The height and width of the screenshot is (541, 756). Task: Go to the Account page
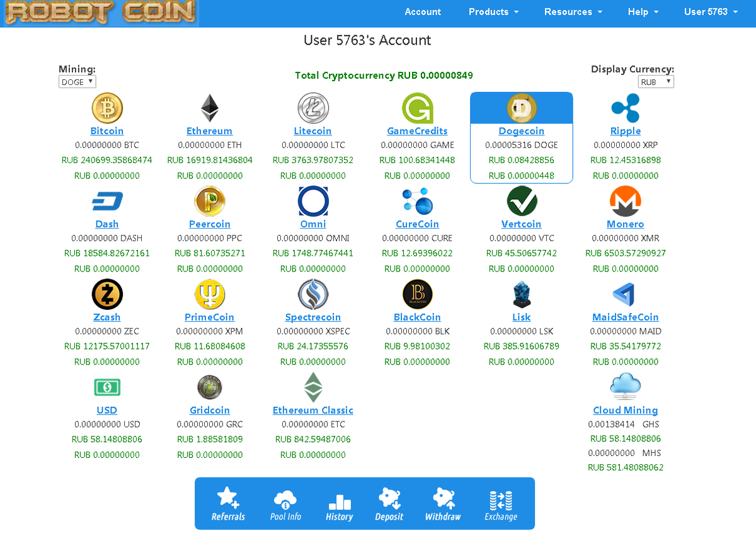pyautogui.click(x=423, y=12)
